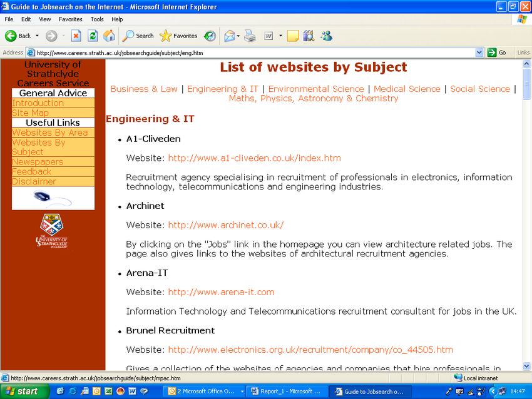Screen dimensions: 532x399
Task: Open the Disclaimer sidebar link
Action: pyautogui.click(x=34, y=181)
